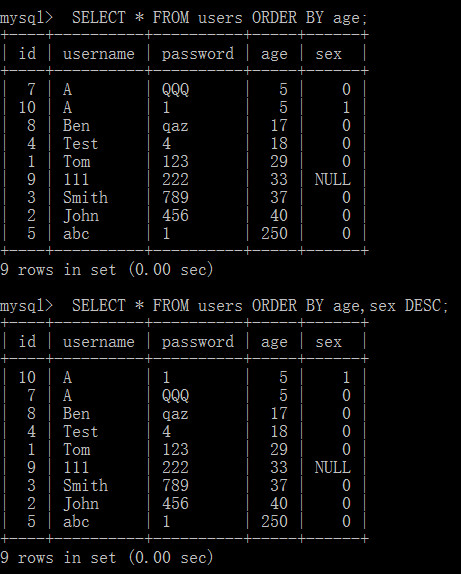
Task: Click age '33' in first result table
Action: coord(279,179)
